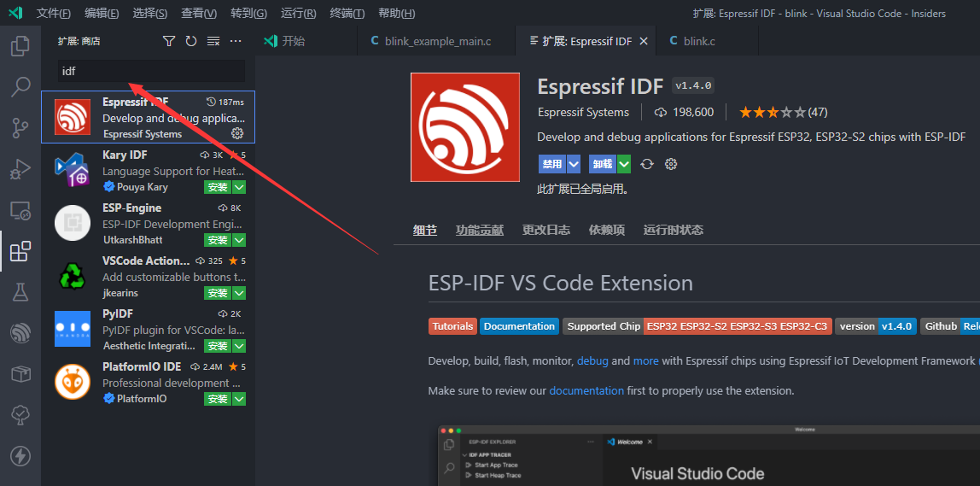Open the 编辑(E) menu
Viewport: 980px width, 486px height.
pyautogui.click(x=102, y=13)
